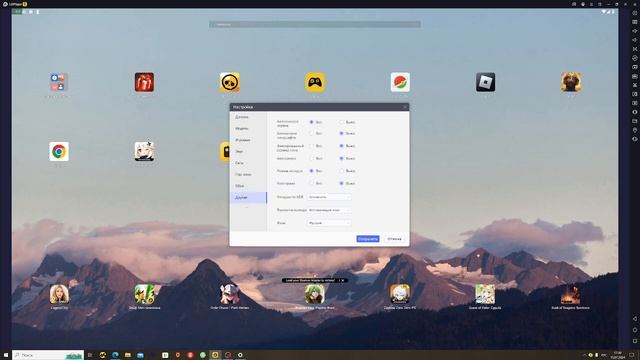
Task: Open virtual location pin in right sidebar
Action: (x=635, y=130)
